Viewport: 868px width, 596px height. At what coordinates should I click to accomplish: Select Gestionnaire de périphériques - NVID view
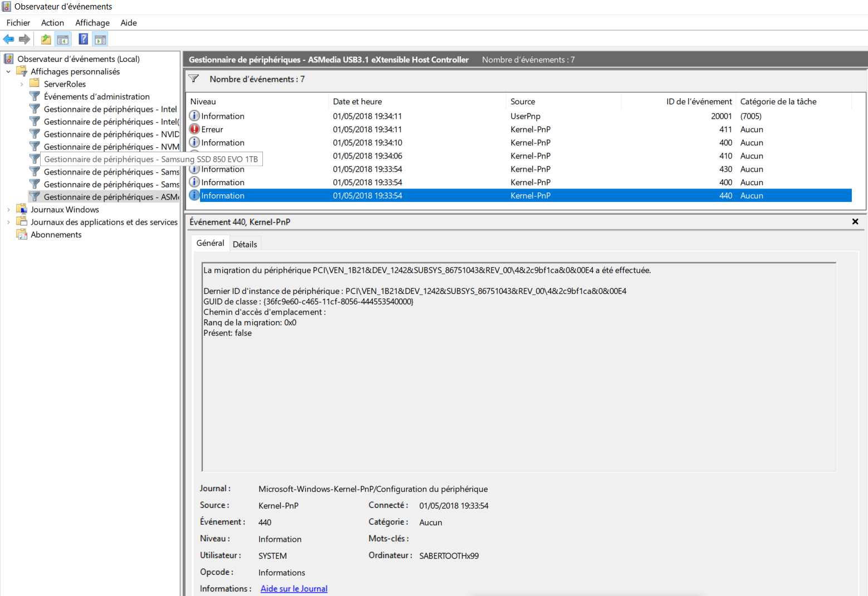111,134
